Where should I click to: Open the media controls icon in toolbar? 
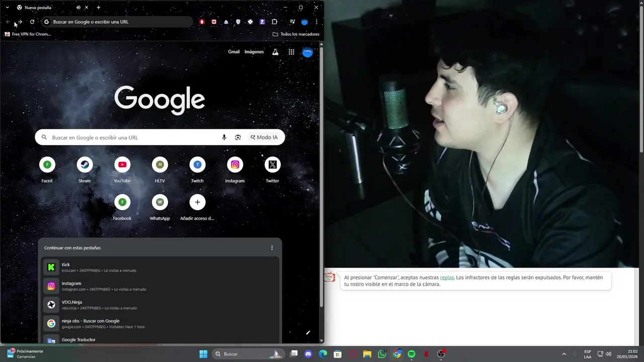(x=292, y=22)
